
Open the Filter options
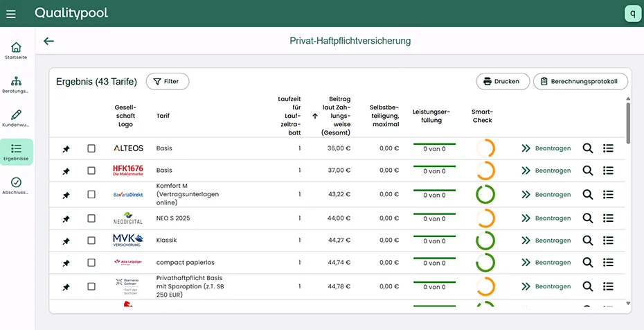[168, 81]
